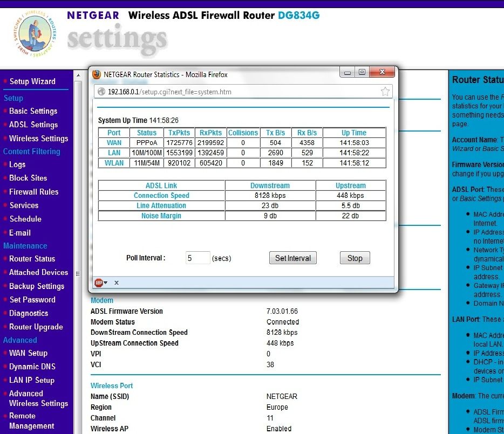Open Remote Management
Image resolution: width=504 pixels, height=434 pixels.
(31, 421)
